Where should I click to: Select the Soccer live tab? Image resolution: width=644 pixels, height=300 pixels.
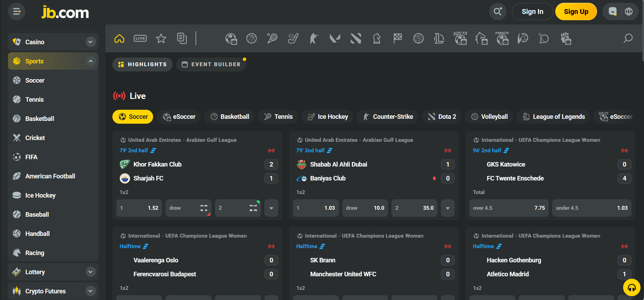pyautogui.click(x=133, y=117)
